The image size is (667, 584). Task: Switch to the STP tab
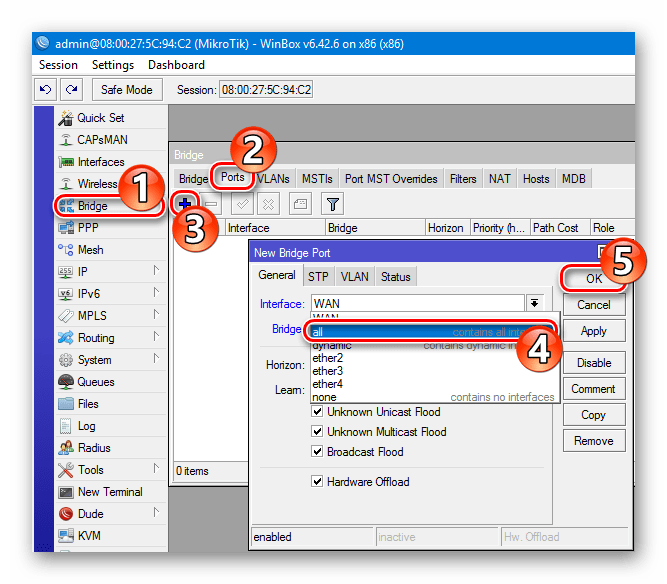pyautogui.click(x=318, y=277)
